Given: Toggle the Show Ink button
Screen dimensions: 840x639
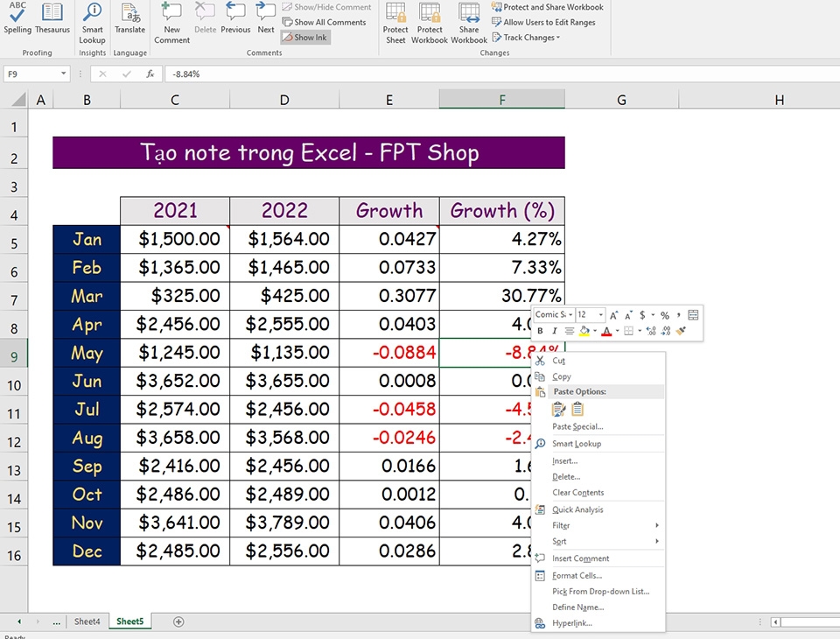Looking at the screenshot, I should click(304, 38).
